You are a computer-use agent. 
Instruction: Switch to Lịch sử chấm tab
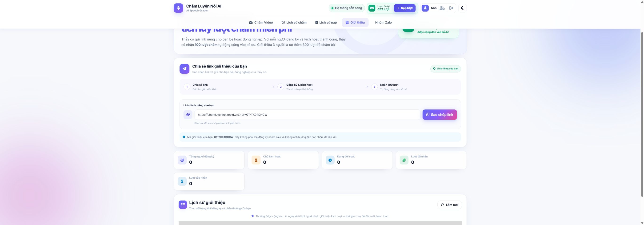coord(294,23)
